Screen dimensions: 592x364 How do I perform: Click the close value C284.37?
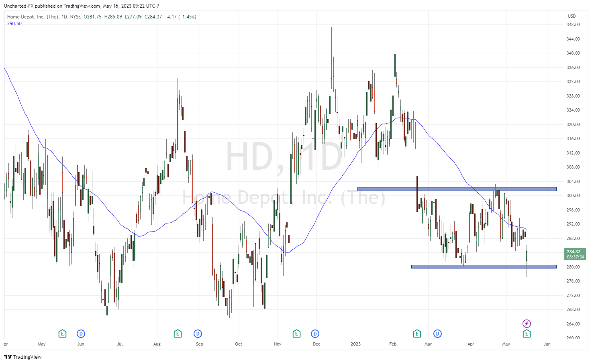click(x=153, y=17)
